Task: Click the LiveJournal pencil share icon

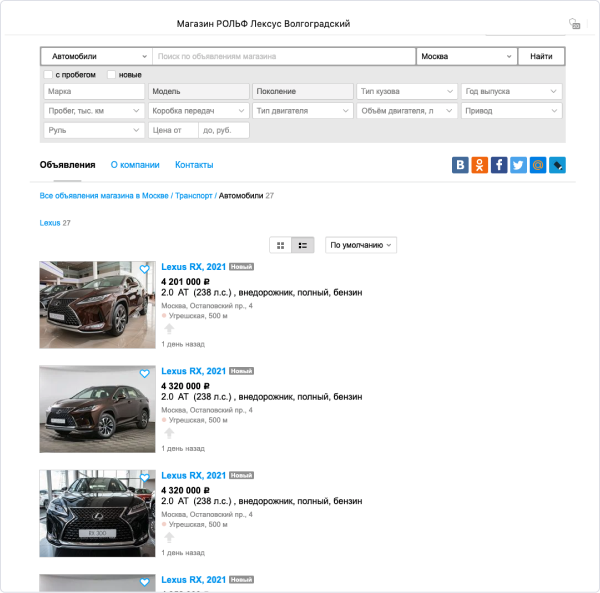Action: pyautogui.click(x=557, y=165)
